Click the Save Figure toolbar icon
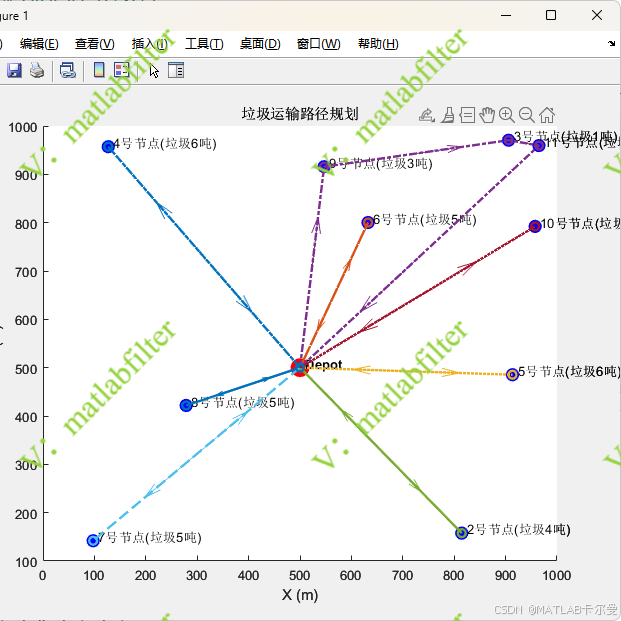 point(14,70)
